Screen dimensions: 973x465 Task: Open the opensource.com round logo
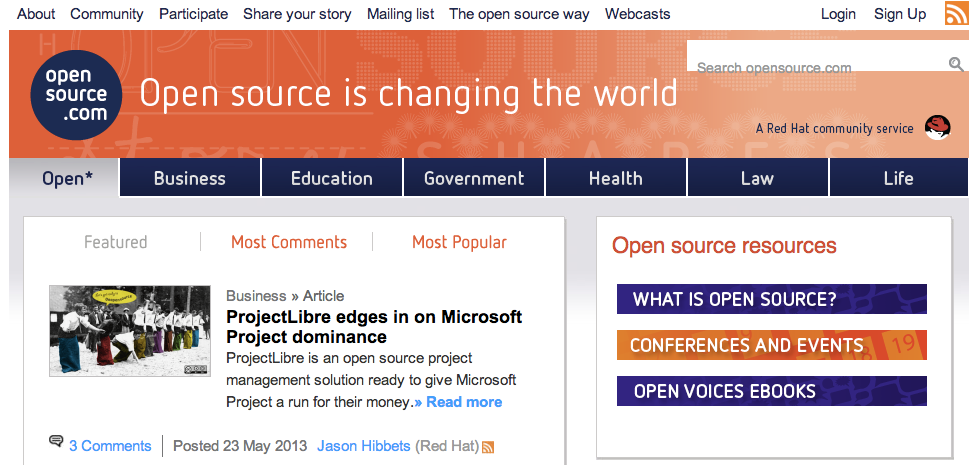tap(76, 95)
